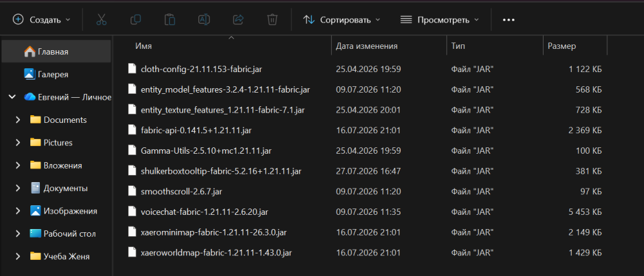Open Изображения in the sidebar

click(x=64, y=211)
